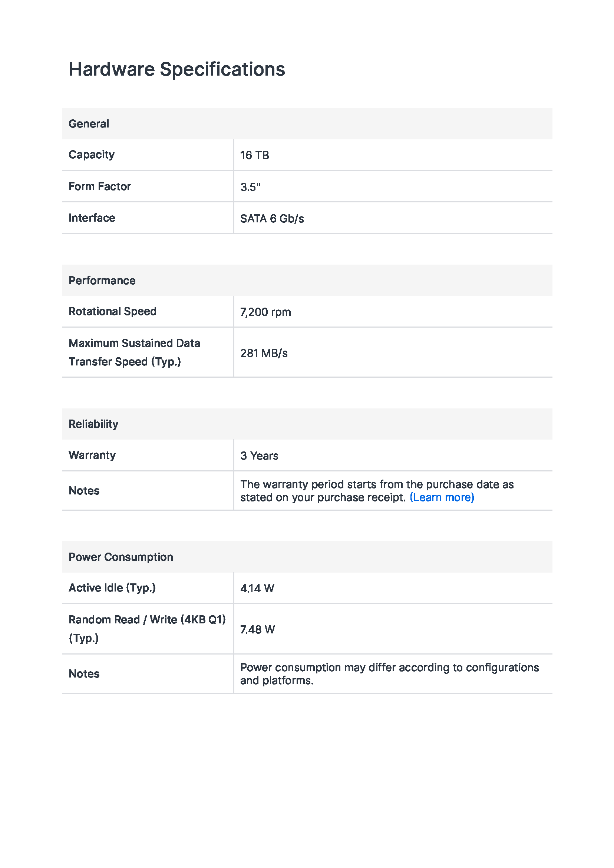Image resolution: width=614 pixels, height=868 pixels.
Task: Click the Active Idle (Typ.) label
Action: [x=112, y=588]
